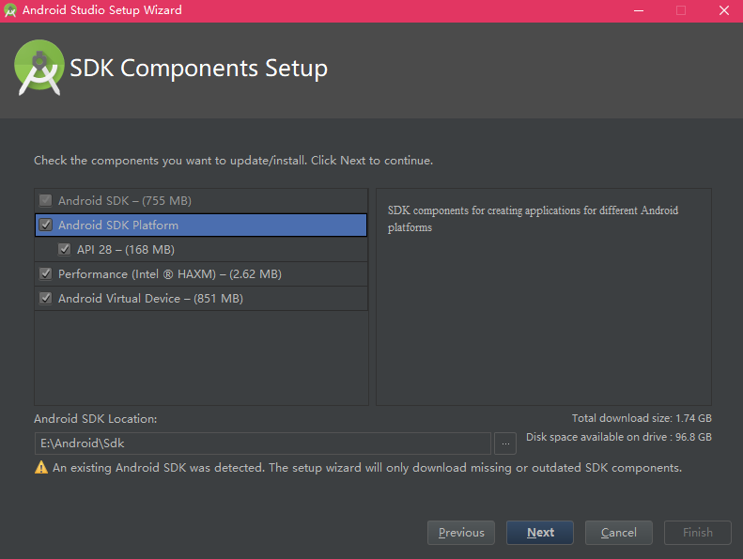Image resolution: width=743 pixels, height=560 pixels.
Task: Uncheck the API 28 checkbox
Action: coord(65,249)
